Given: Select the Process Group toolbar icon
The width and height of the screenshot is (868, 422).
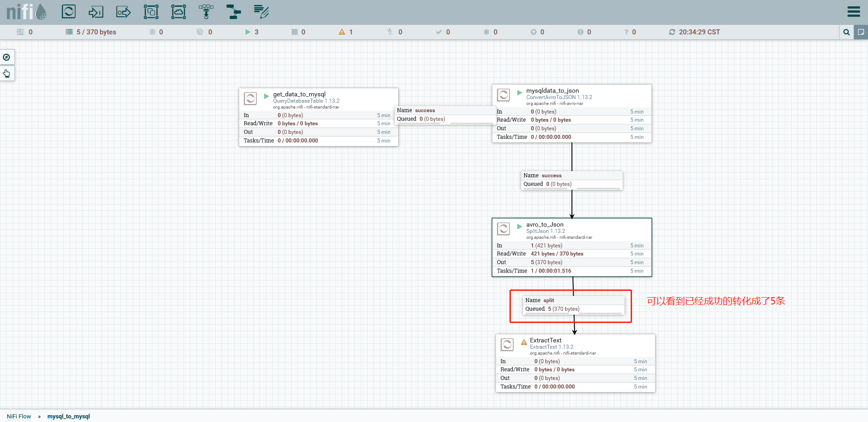Looking at the screenshot, I should click(151, 12).
